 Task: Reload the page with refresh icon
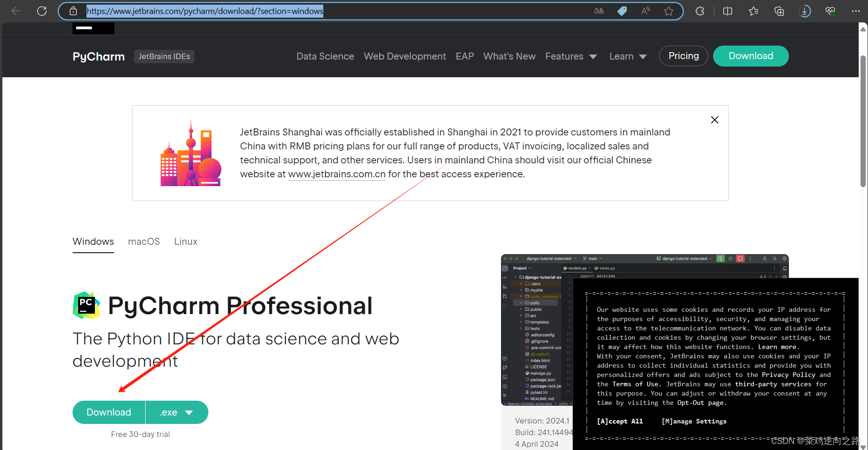42,11
